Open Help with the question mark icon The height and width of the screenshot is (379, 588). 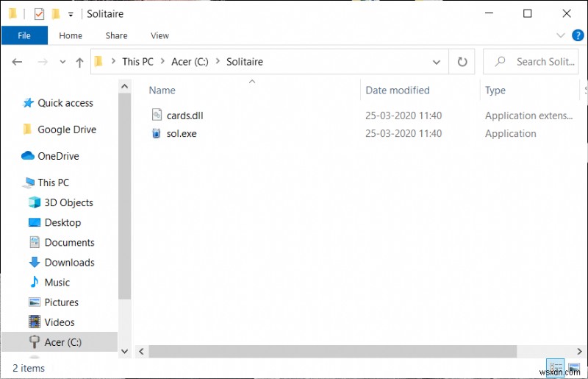(x=578, y=35)
